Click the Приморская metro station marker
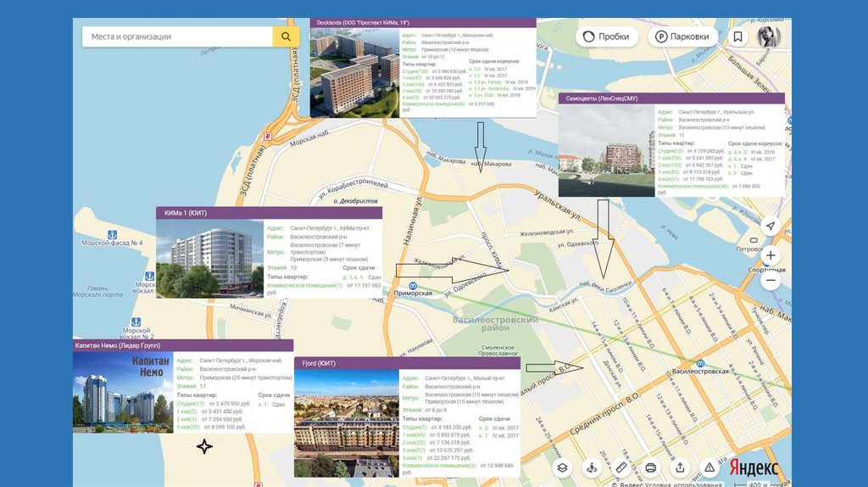Viewport: 868px width, 487px height. coord(412,285)
